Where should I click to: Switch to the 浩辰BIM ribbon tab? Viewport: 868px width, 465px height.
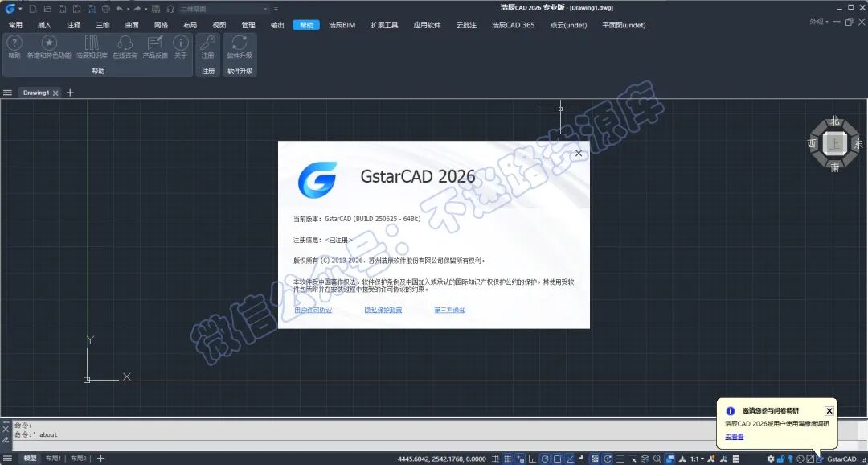click(x=342, y=25)
